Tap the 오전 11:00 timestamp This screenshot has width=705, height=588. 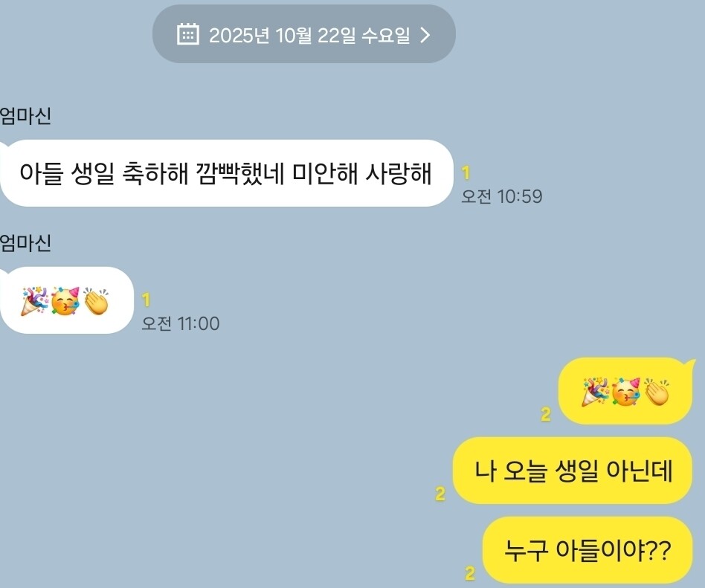click(180, 323)
